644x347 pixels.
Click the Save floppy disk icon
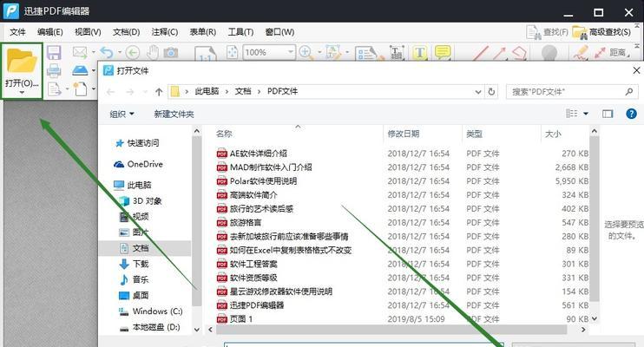tap(54, 53)
